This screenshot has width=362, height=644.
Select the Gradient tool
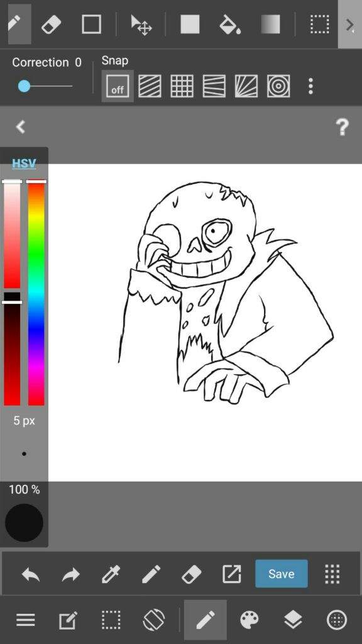[270, 25]
